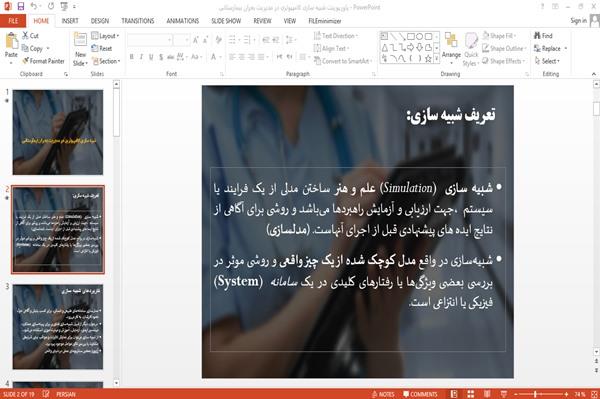This screenshot has height=399, width=600.
Task: Open the Shape Fill dropdown
Action: coord(499,36)
